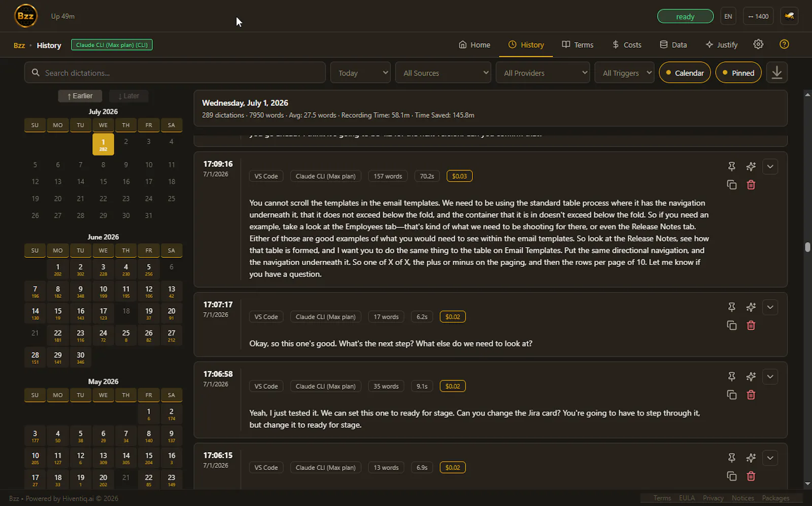Open the Today date range dropdown

coord(360,73)
